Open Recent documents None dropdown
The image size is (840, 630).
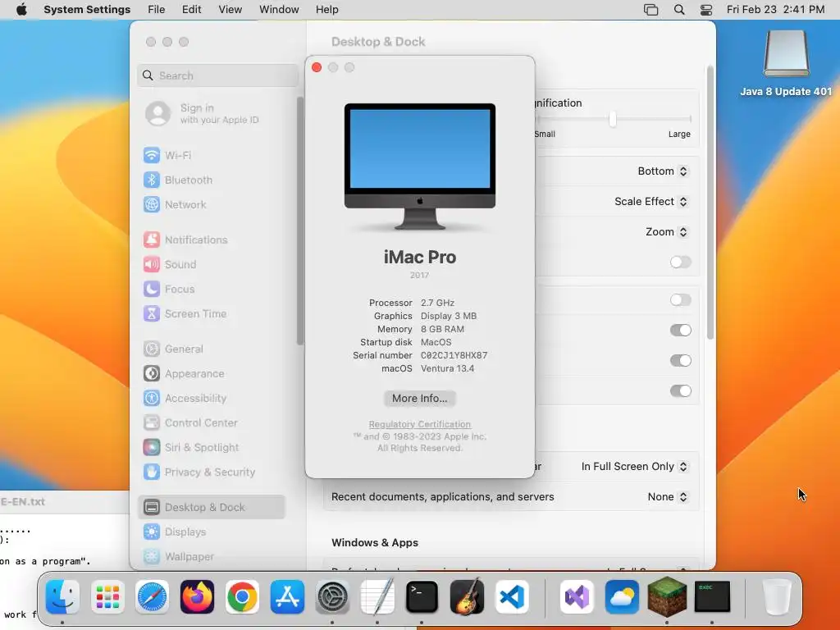668,497
